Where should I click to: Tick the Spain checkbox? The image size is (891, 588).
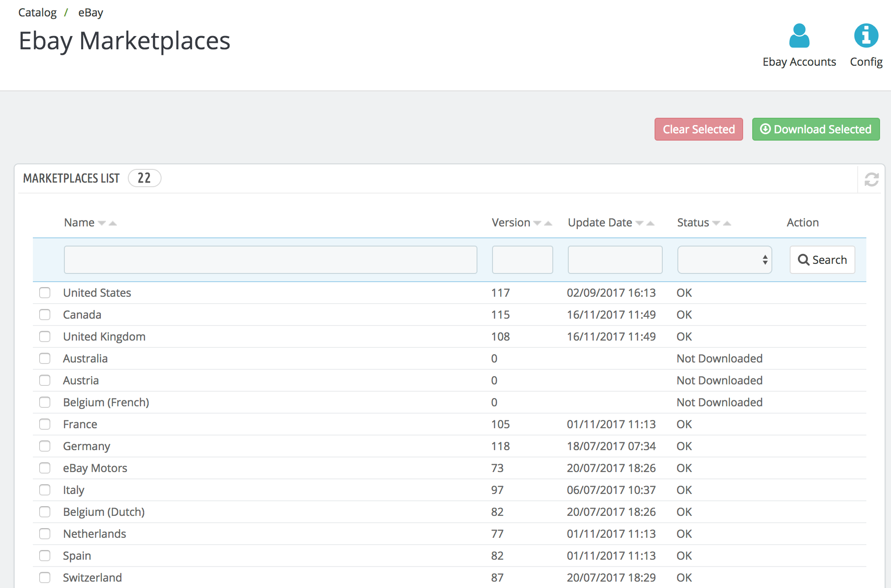point(45,556)
